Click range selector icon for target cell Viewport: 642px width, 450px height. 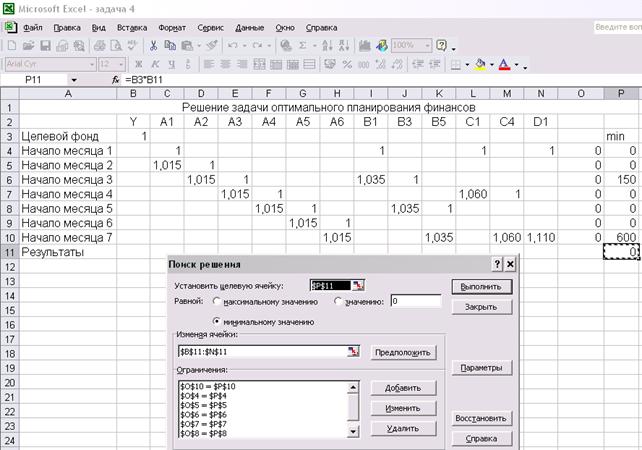coord(358,285)
